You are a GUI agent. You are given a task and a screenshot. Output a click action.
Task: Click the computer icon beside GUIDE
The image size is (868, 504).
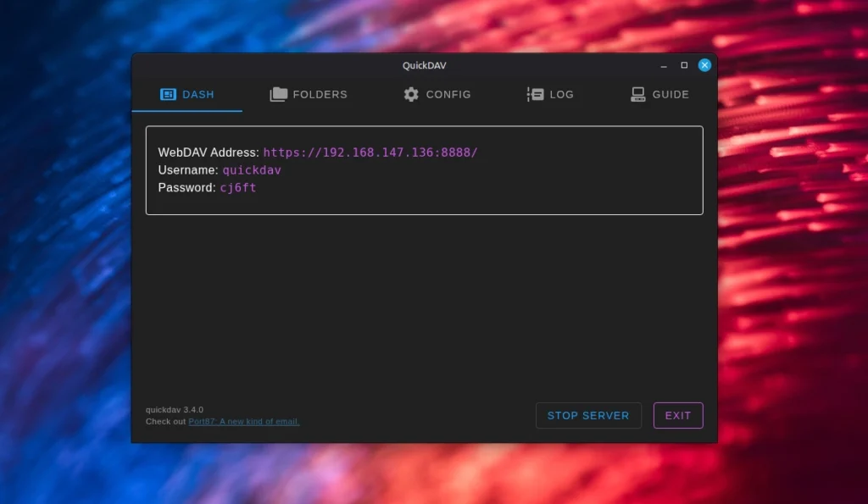pos(637,94)
